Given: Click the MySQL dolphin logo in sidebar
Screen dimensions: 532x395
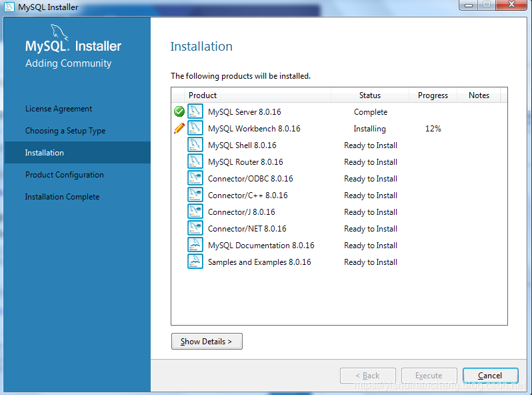Looking at the screenshot, I should click(59, 32).
